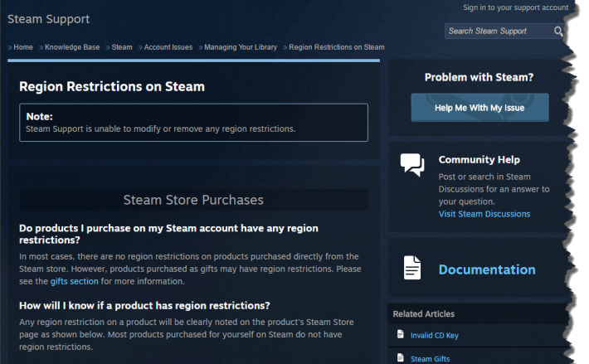Click the Community Help heading
Screen dimensions: 589x364
click(x=479, y=160)
